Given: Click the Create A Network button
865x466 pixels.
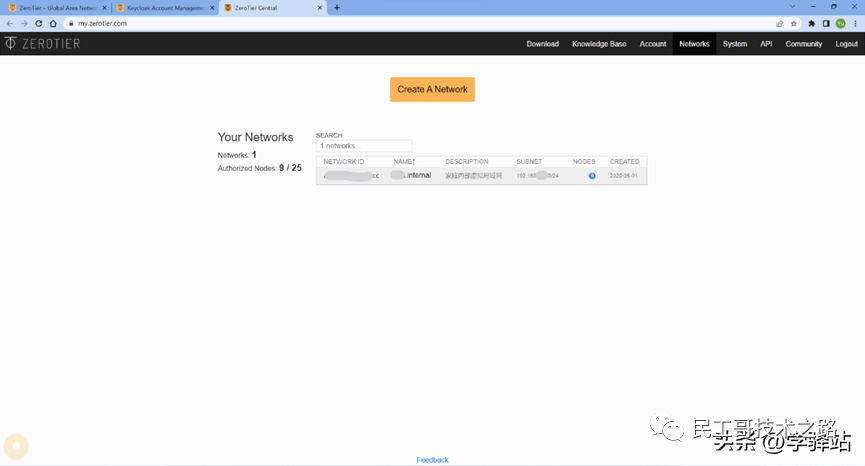Looking at the screenshot, I should coord(432,89).
